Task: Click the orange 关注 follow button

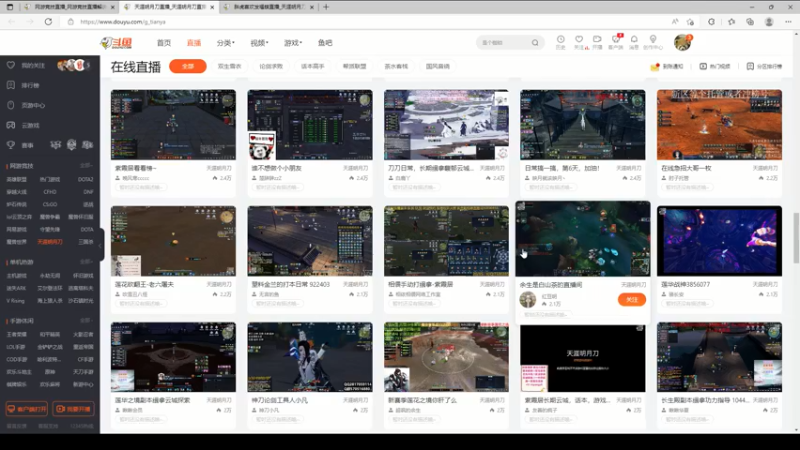Action: click(632, 299)
